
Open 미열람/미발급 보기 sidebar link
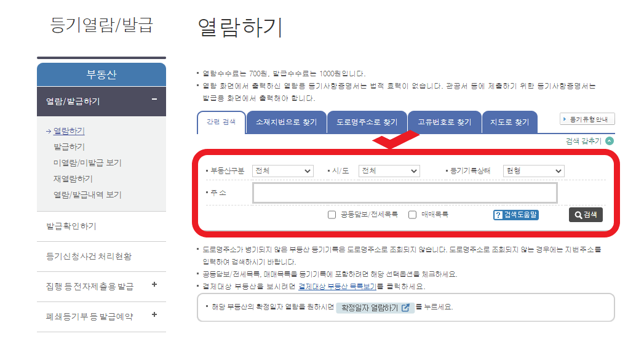coord(87,163)
